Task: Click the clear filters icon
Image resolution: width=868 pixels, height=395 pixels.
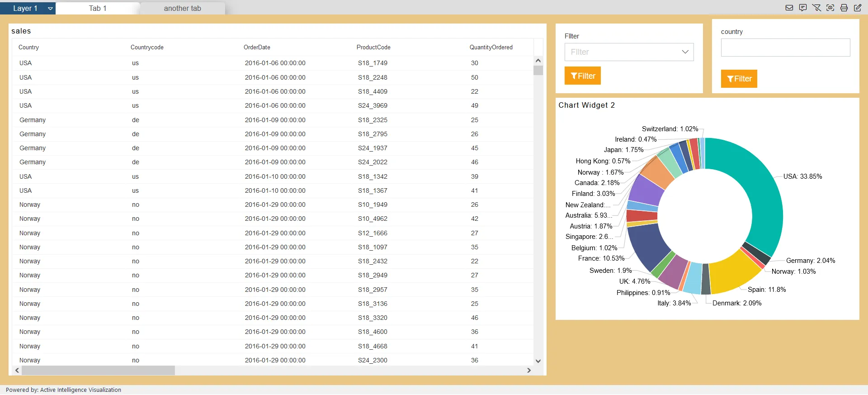Action: click(816, 8)
